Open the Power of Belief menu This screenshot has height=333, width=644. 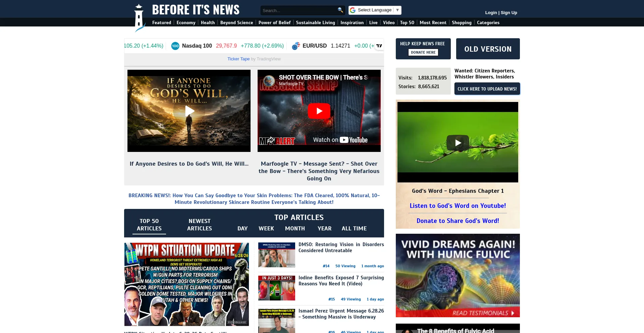pyautogui.click(x=274, y=22)
